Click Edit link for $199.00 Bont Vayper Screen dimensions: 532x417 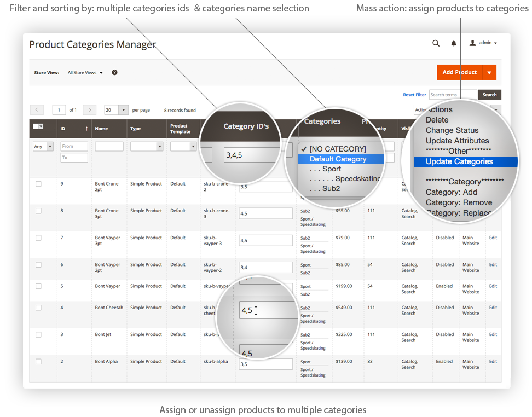[493, 286]
